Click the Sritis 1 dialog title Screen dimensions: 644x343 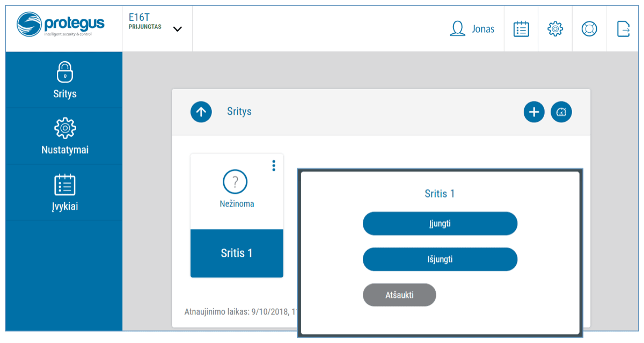(440, 194)
